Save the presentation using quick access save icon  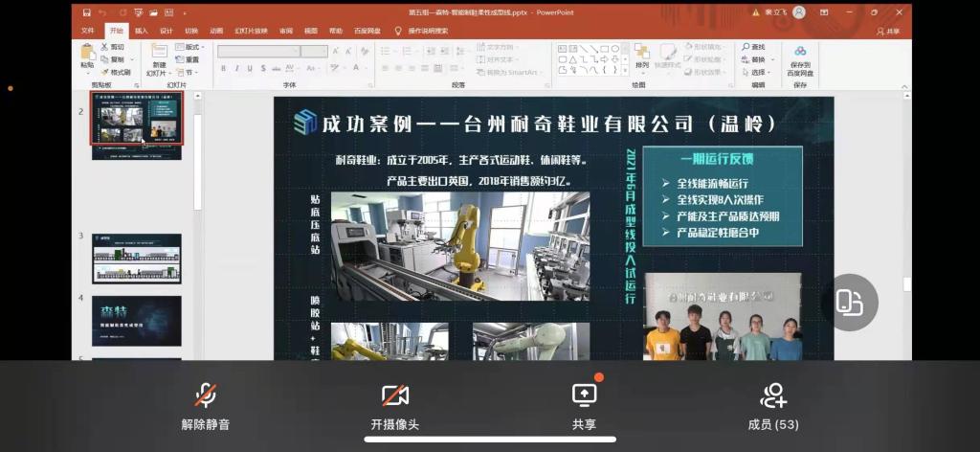(87, 12)
